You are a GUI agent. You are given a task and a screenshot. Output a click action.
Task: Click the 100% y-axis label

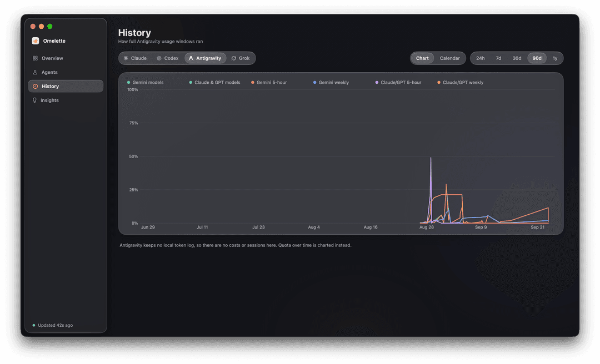pyautogui.click(x=132, y=90)
